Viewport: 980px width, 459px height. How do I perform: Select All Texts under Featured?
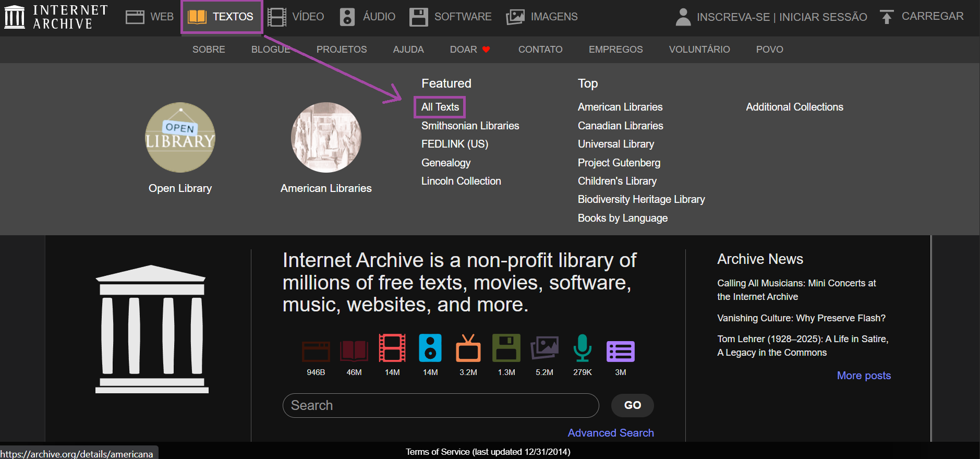pos(440,107)
